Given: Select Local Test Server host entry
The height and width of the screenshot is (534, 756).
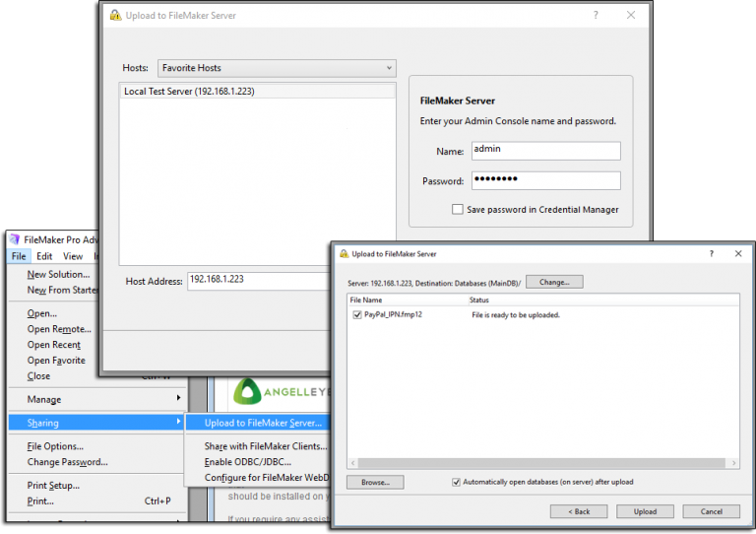Looking at the screenshot, I should [x=257, y=92].
